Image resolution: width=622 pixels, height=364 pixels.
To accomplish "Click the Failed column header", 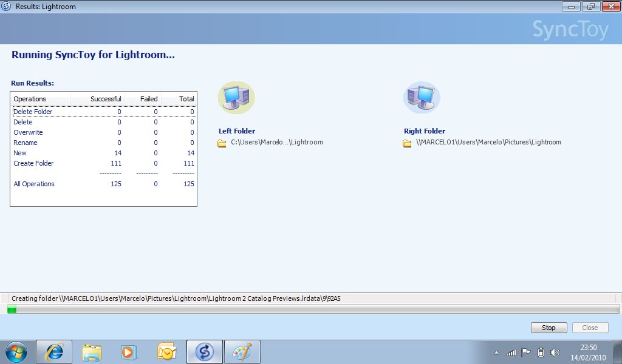I will tap(143, 99).
